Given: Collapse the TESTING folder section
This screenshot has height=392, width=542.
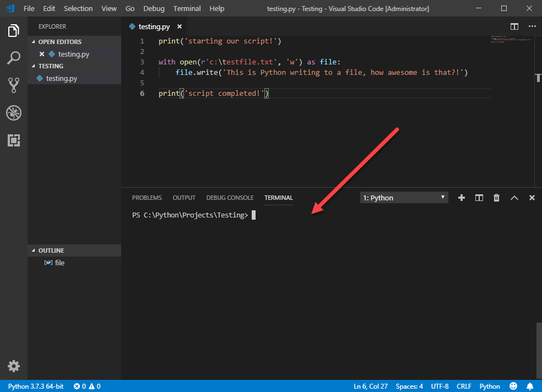Looking at the screenshot, I should point(74,66).
